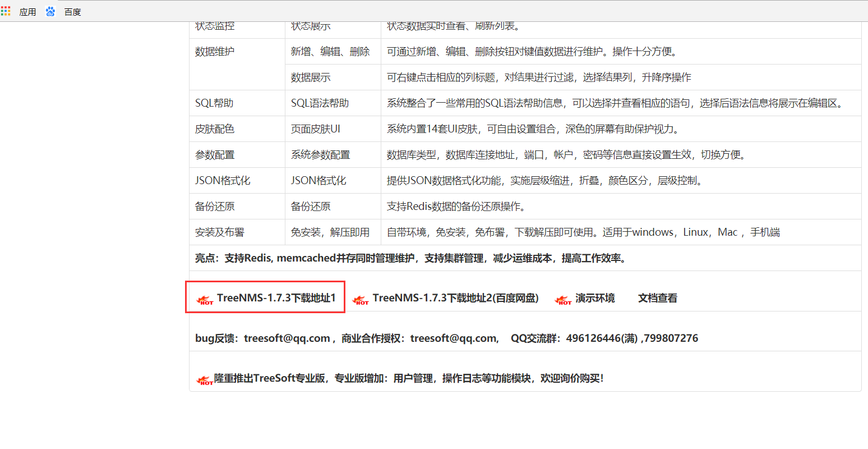Click the HOT flame icon beside 下载地址2(百度网盘)
This screenshot has width=868, height=449.
(361, 300)
